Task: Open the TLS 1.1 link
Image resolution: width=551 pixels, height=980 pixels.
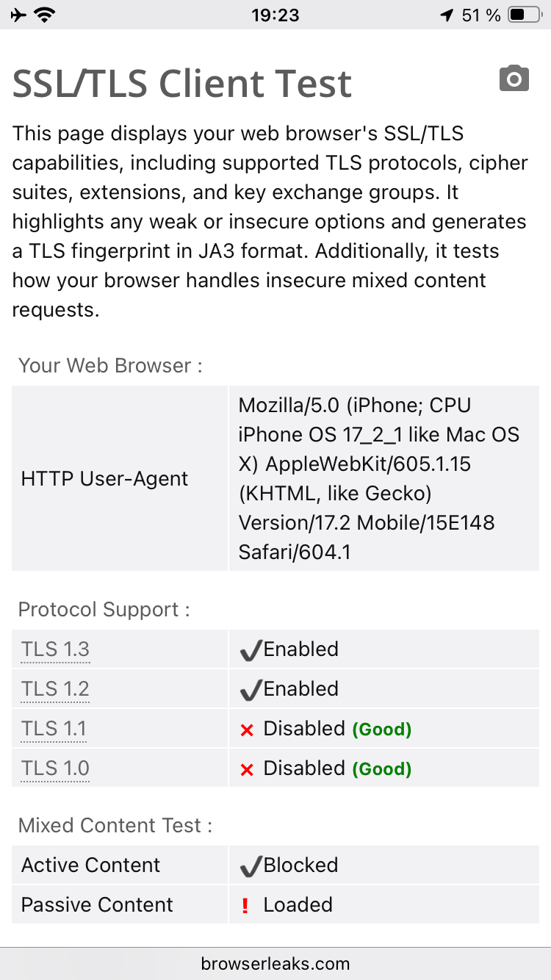Action: pyautogui.click(x=54, y=729)
